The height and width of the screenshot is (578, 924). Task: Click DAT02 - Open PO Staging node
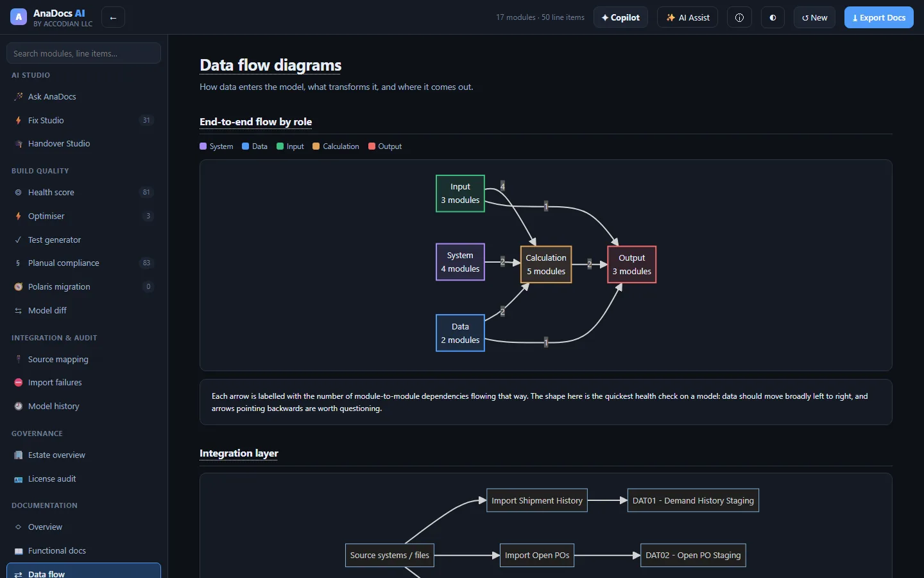(693, 555)
